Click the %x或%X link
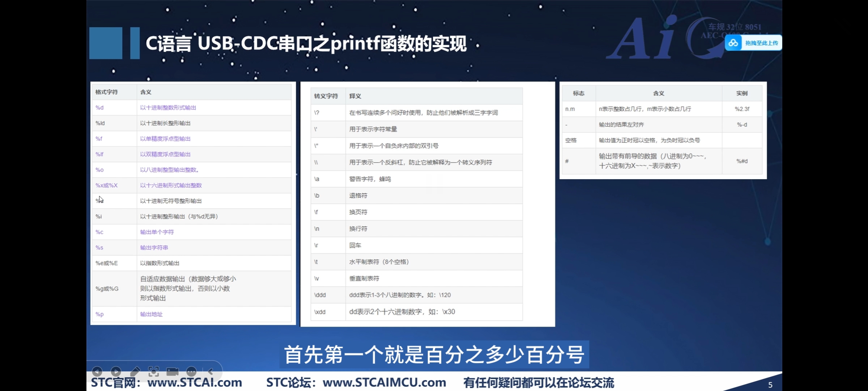 106,185
